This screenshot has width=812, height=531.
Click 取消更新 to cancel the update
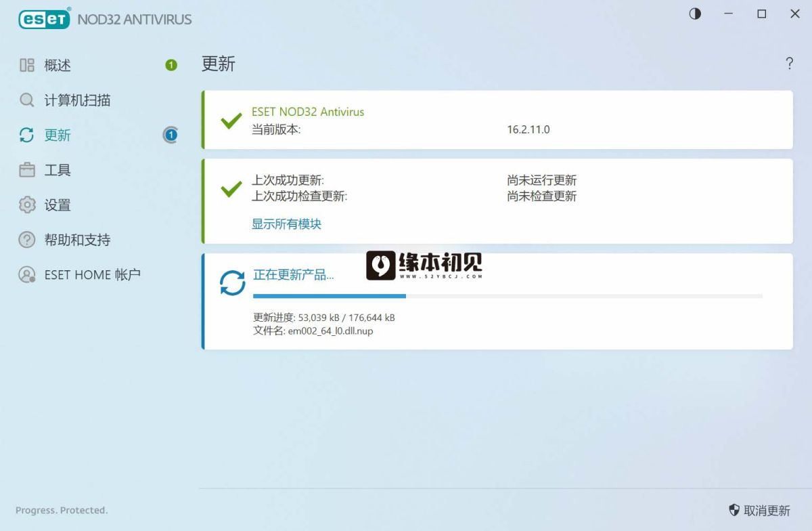tap(767, 511)
